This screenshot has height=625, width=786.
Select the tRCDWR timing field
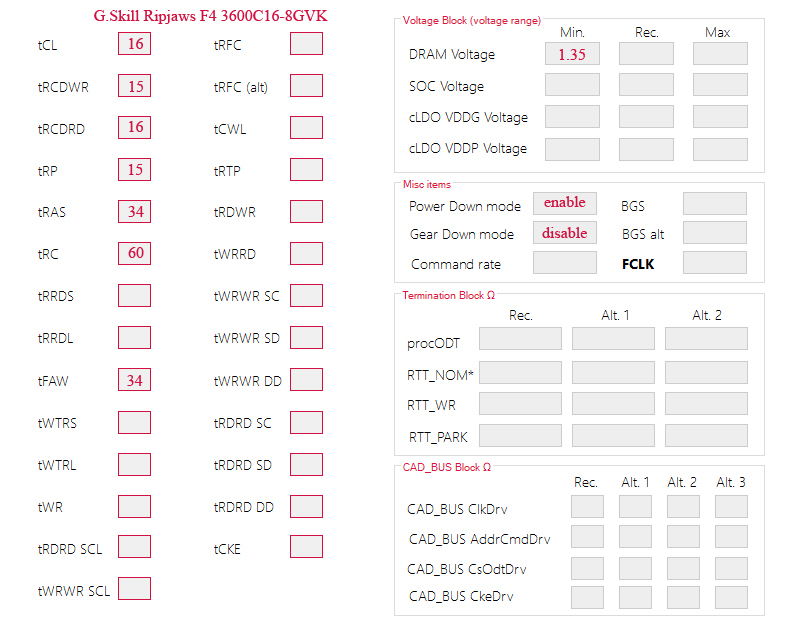[134, 86]
